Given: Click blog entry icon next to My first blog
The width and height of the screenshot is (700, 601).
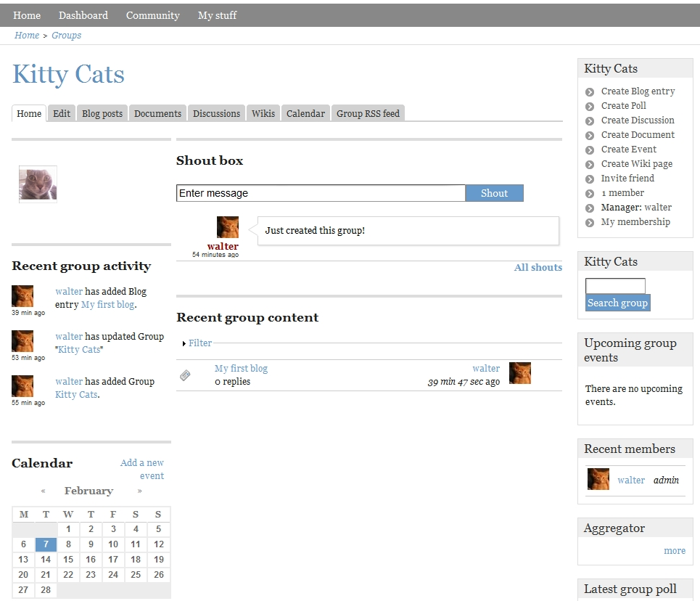Looking at the screenshot, I should click(185, 375).
